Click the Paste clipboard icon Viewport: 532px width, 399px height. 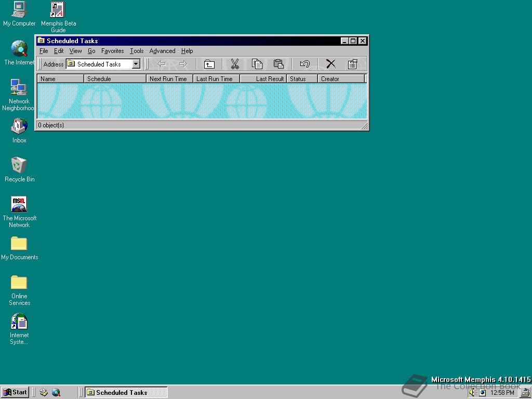pos(278,64)
